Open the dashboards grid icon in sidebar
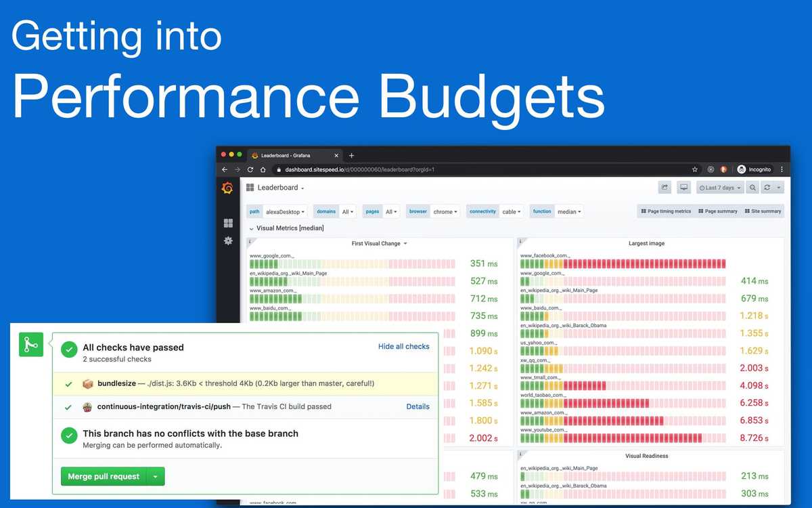This screenshot has height=508, width=812. point(228,222)
